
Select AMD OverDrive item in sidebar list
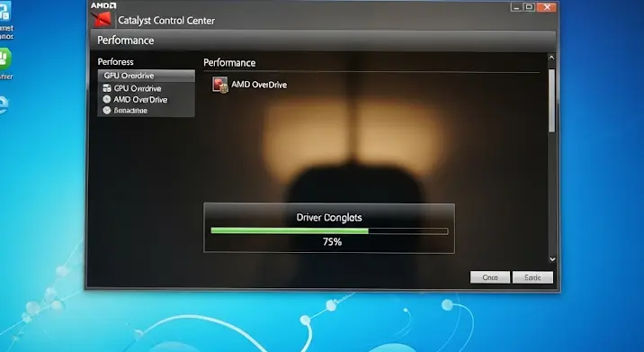click(140, 100)
